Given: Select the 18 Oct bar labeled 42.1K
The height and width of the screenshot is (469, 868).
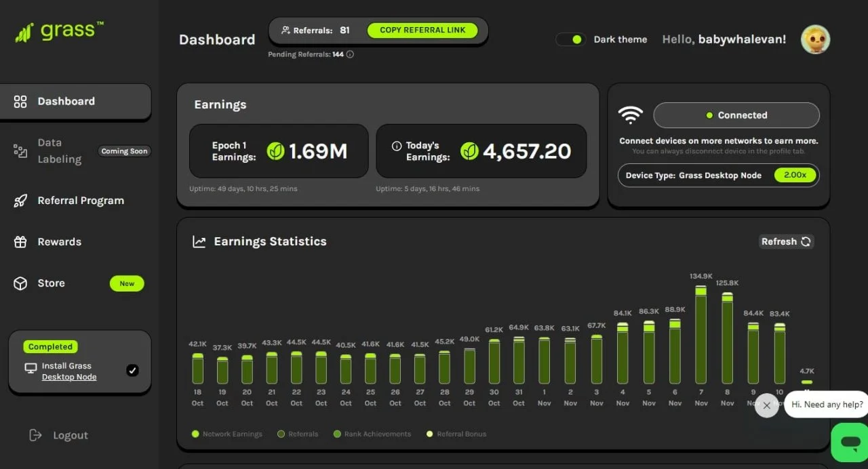Looking at the screenshot, I should click(197, 369).
